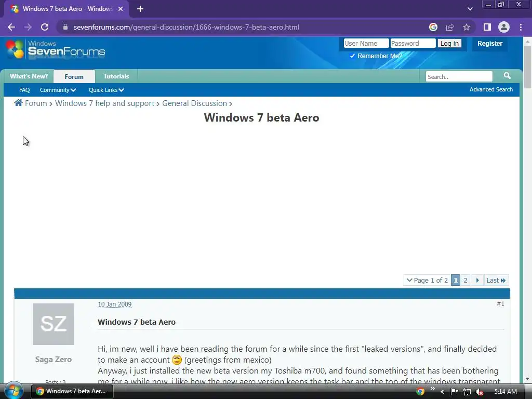Open the FAQ menu item

click(24, 90)
